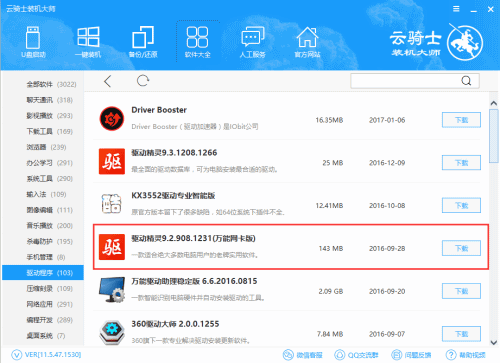Click the Driver Booster title text

click(159, 110)
